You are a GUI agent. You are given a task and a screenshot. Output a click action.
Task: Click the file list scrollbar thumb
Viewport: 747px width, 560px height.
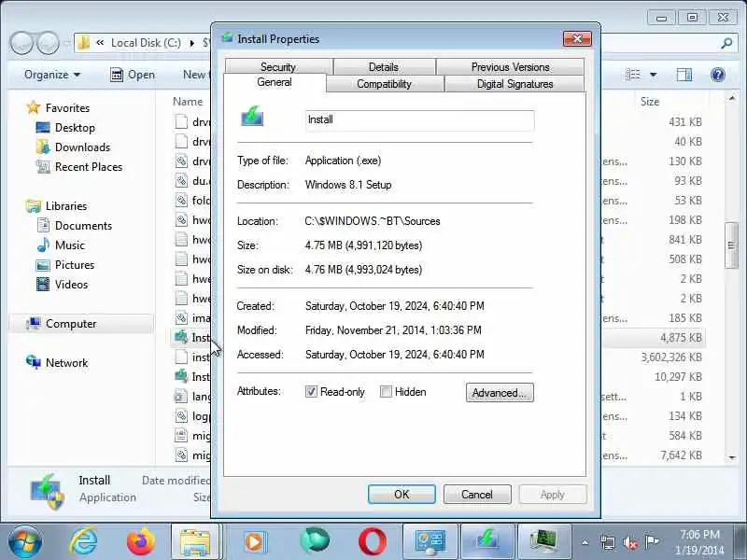point(731,245)
